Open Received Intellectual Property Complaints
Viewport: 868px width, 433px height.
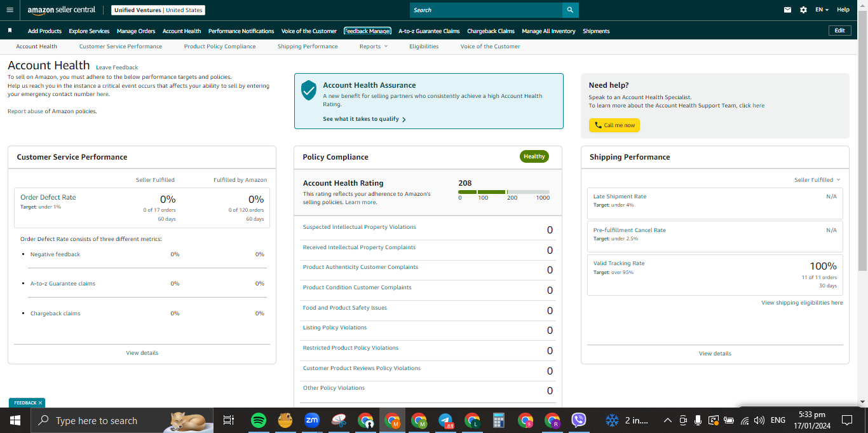click(359, 247)
